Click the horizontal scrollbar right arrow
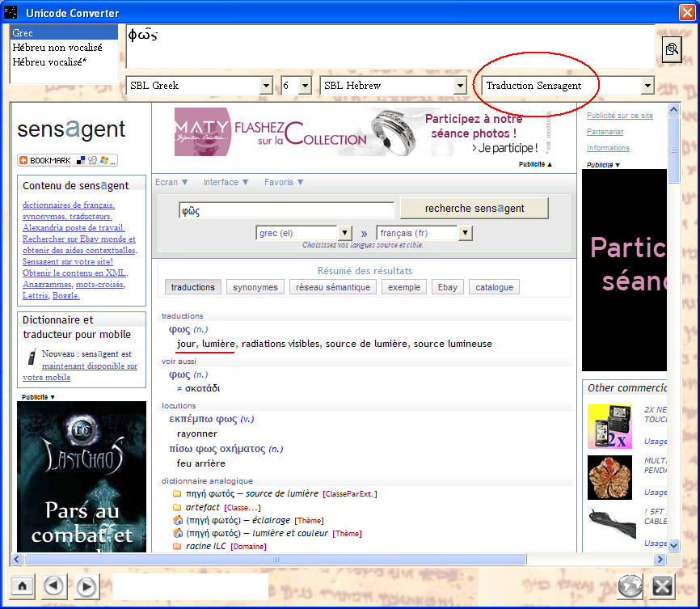This screenshot has height=609, width=700. [x=660, y=559]
